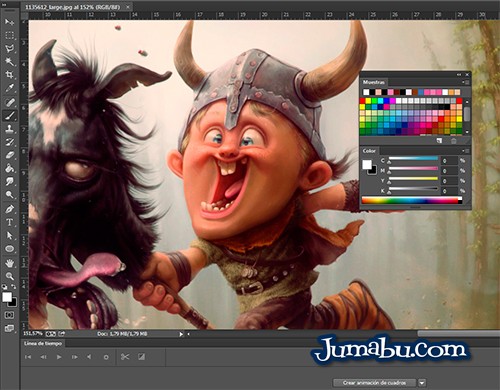Select the Clone Stamp tool

(x=9, y=129)
